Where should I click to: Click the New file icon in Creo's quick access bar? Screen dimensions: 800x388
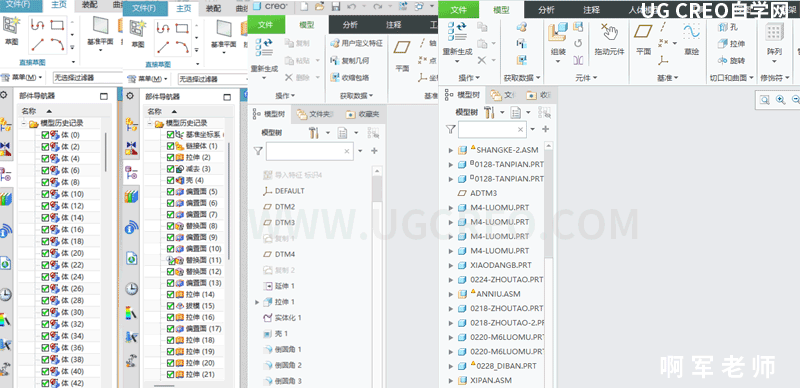(x=304, y=7)
